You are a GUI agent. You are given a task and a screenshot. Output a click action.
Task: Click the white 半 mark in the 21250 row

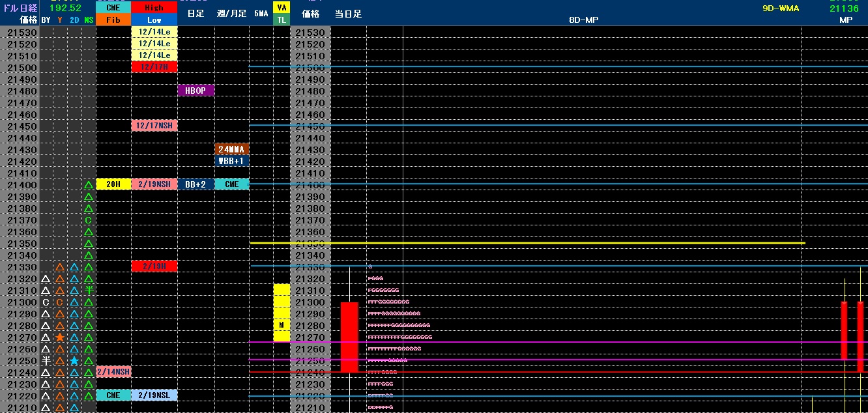pyautogui.click(x=46, y=360)
